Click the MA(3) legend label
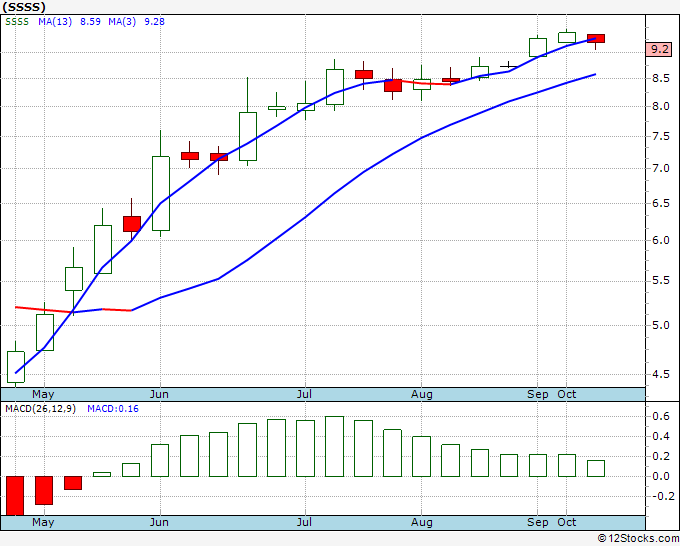 (122, 21)
